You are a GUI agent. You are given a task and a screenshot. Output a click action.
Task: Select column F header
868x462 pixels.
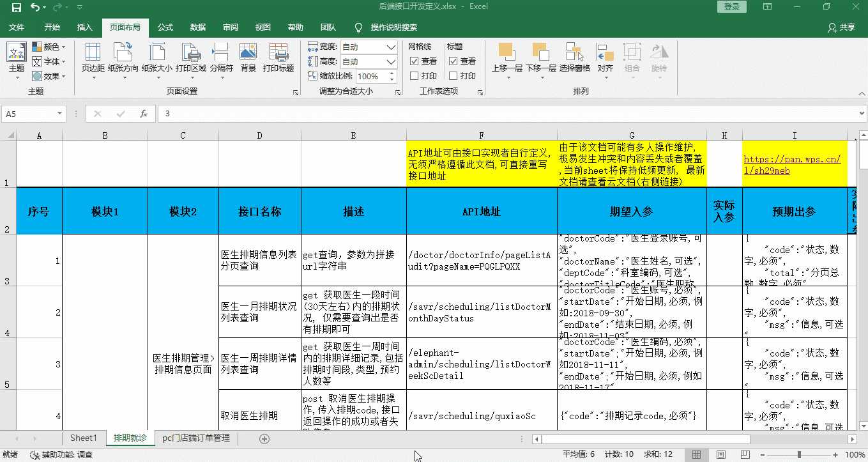click(482, 135)
